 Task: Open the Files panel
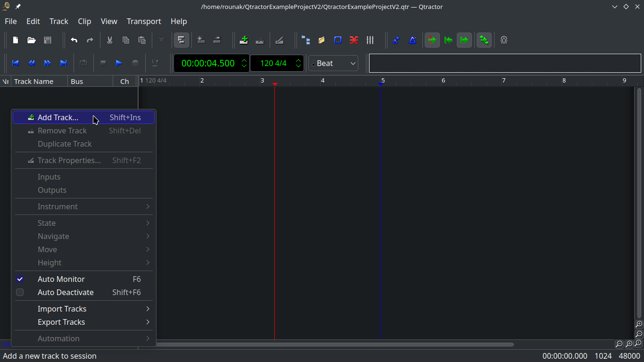[x=321, y=40]
